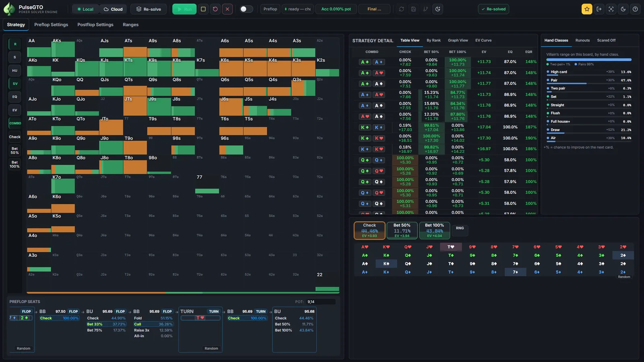
Task: Click the Cloud icon button
Action: 113,9
